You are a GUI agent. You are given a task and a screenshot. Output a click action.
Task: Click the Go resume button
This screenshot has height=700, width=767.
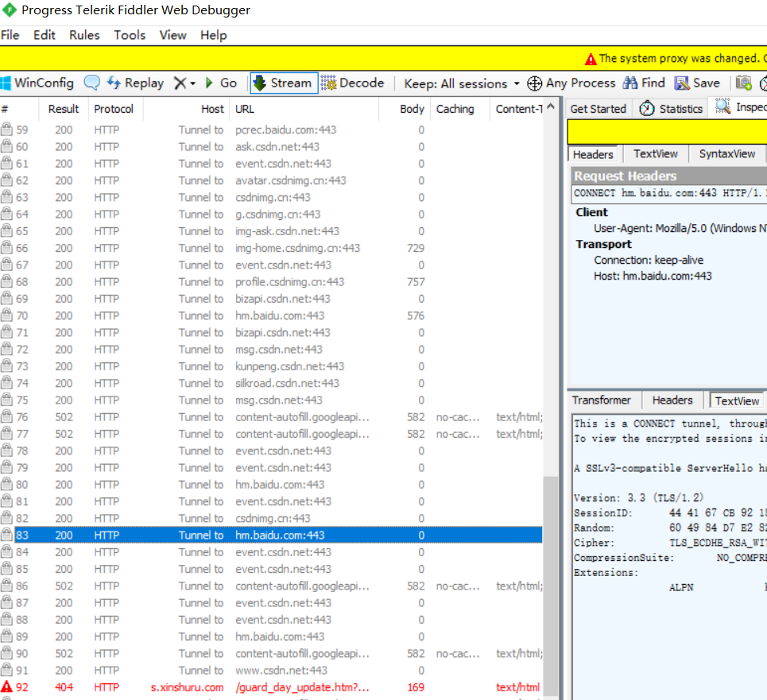point(221,83)
